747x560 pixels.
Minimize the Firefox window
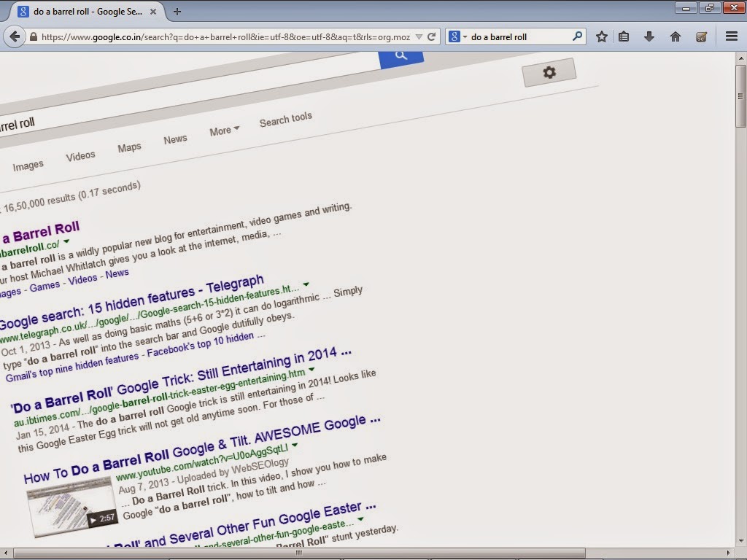pos(686,8)
